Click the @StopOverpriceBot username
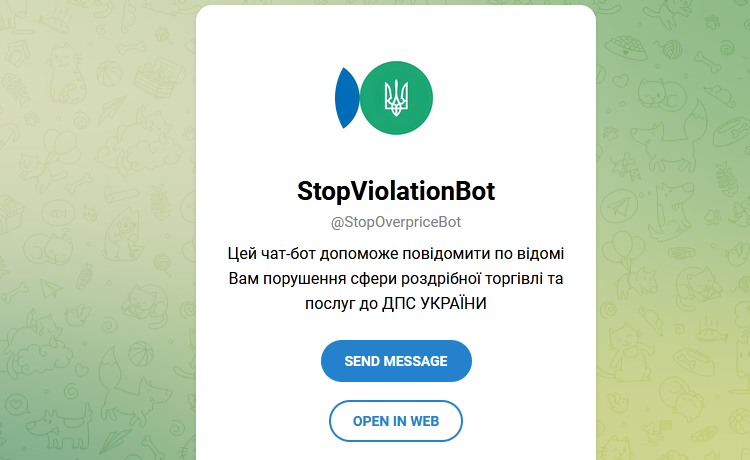Image resolution: width=750 pixels, height=460 pixels. coord(396,222)
